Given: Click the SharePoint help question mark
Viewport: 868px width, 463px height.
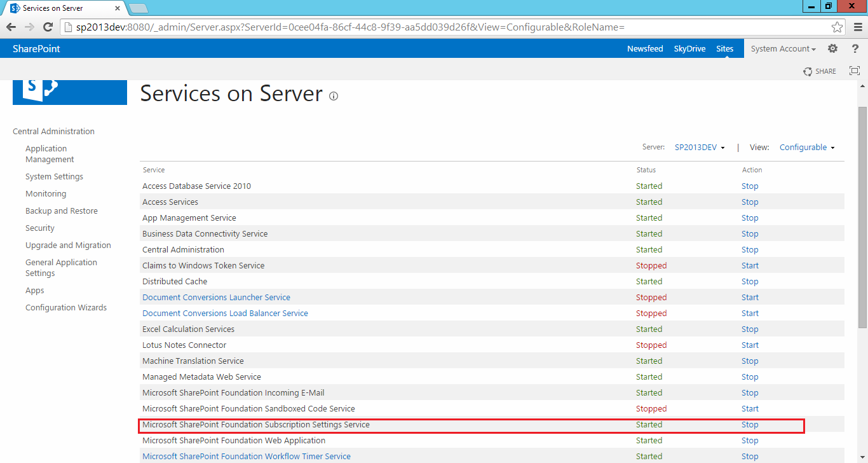Looking at the screenshot, I should (x=855, y=48).
